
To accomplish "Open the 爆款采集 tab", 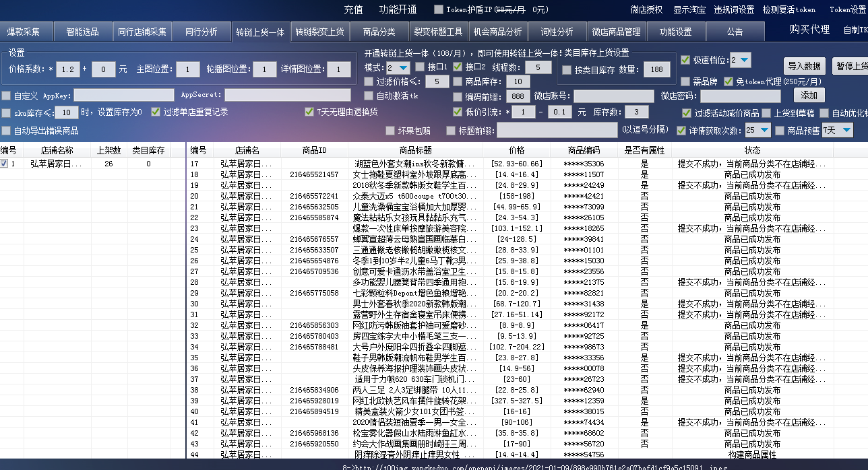I will [x=25, y=32].
